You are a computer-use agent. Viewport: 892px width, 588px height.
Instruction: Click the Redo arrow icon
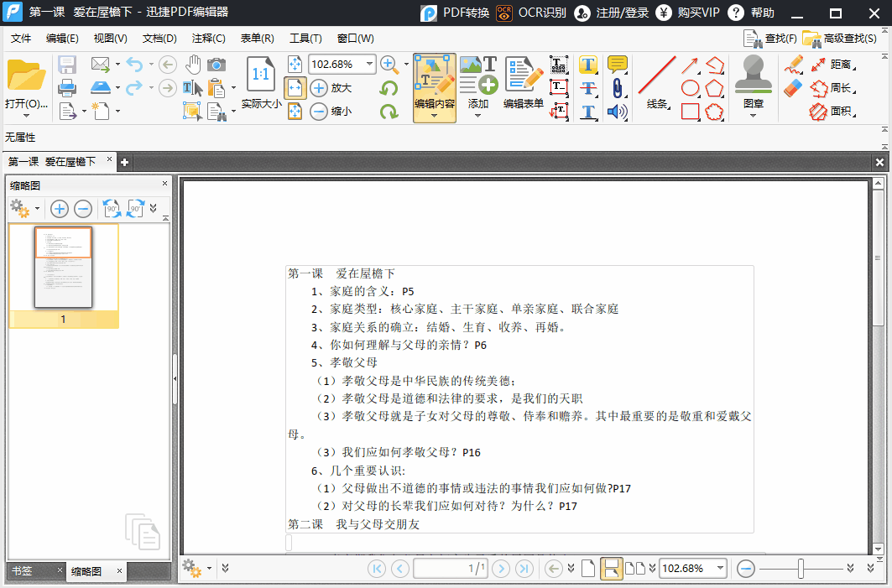coord(134,87)
